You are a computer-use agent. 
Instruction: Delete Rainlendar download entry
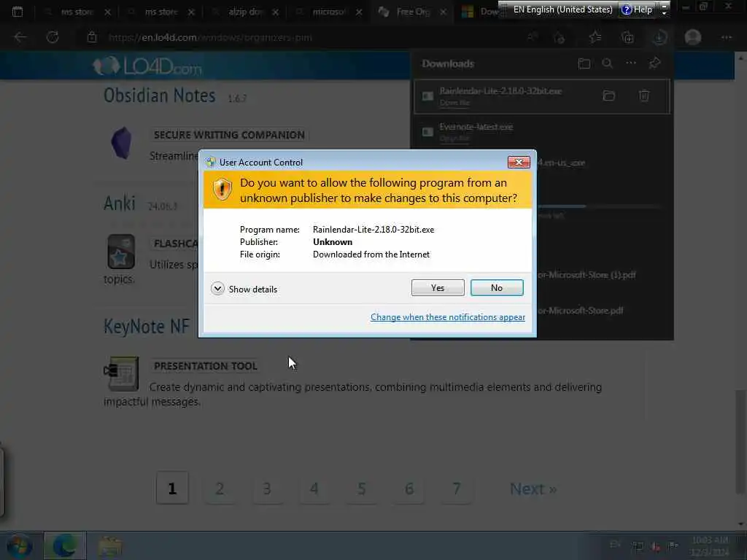(644, 96)
